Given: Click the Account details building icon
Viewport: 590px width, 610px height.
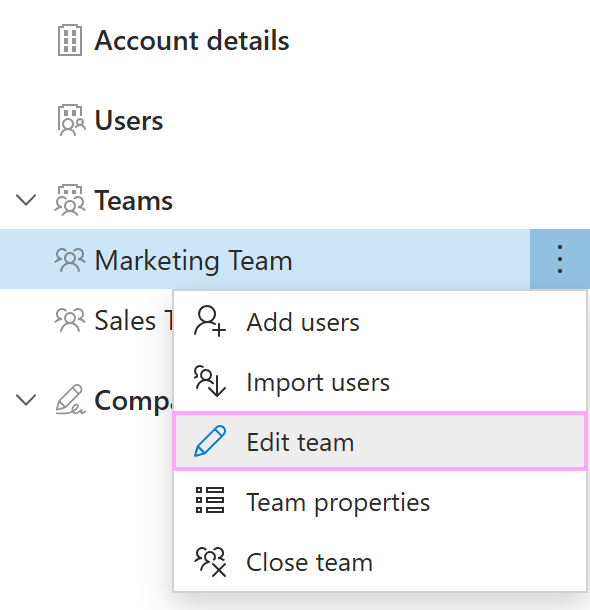Looking at the screenshot, I should tap(70, 40).
